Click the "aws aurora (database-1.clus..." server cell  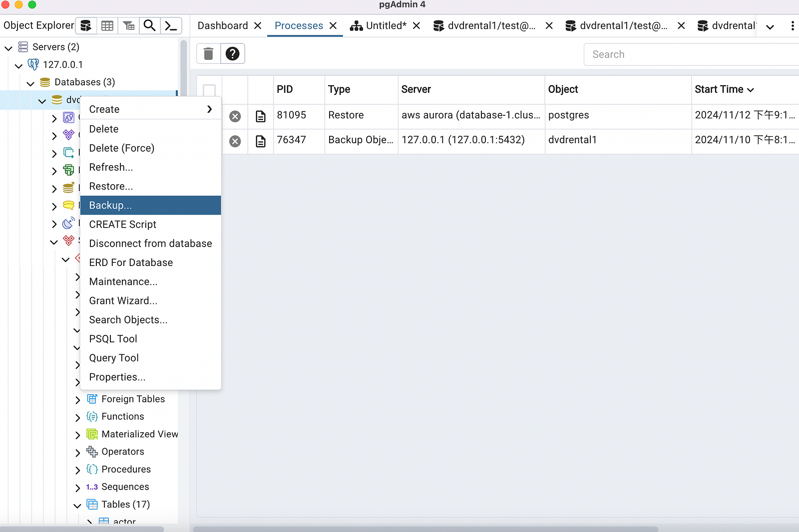[471, 115]
